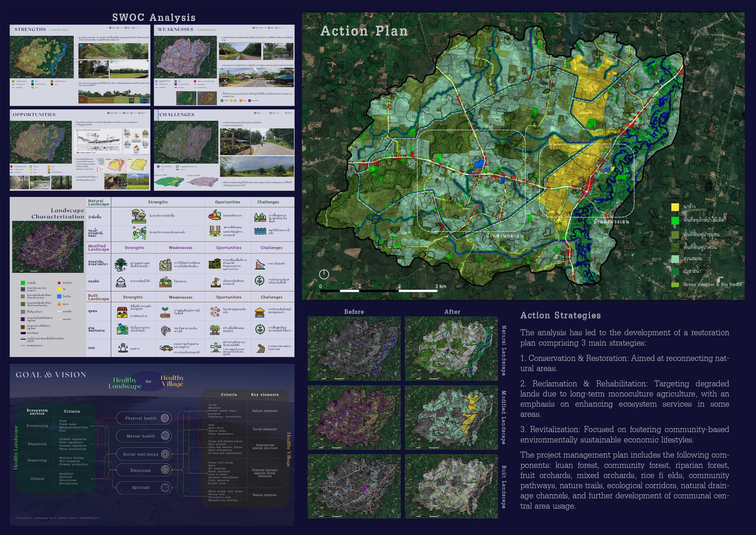This screenshot has height=535, width=756.
Task: Click the declining bar chart icon
Action: (260, 264)
